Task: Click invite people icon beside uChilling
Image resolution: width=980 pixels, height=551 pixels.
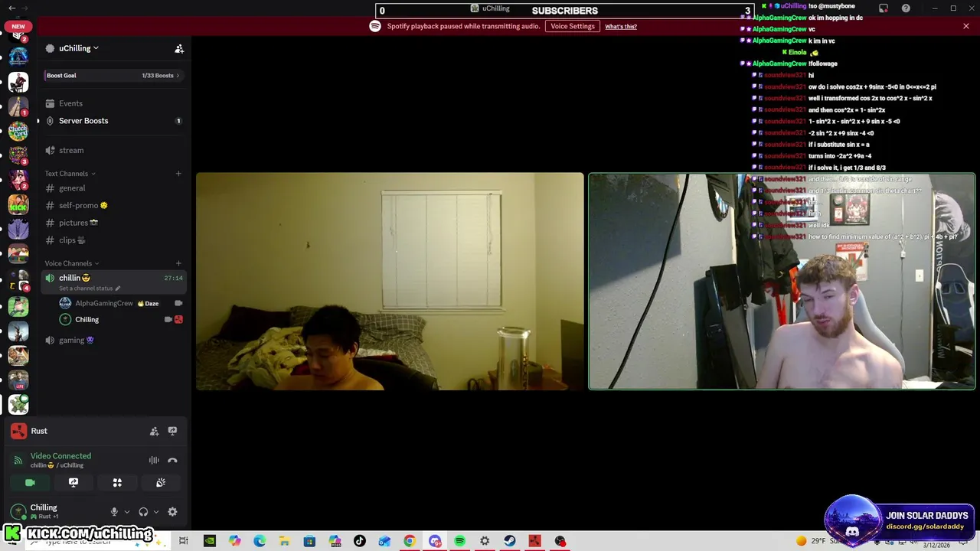Action: pyautogui.click(x=179, y=48)
